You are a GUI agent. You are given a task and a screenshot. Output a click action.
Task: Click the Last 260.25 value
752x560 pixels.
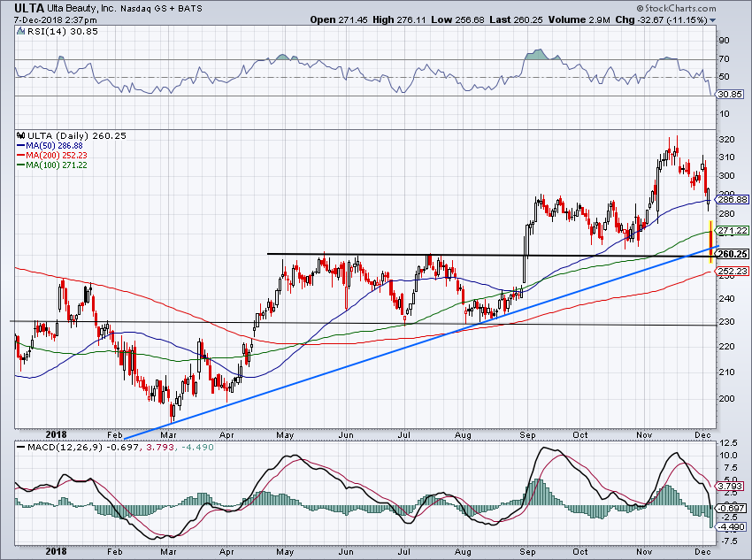[517, 20]
